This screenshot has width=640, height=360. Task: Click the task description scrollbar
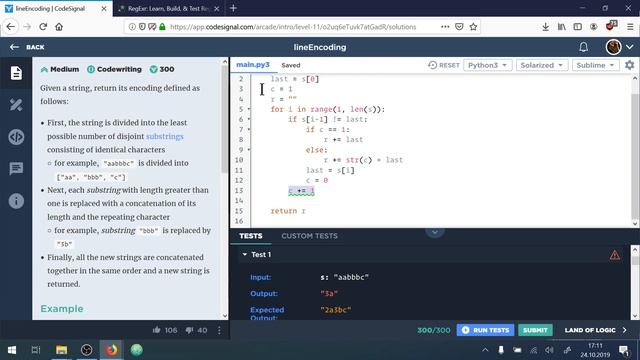tap(225, 118)
